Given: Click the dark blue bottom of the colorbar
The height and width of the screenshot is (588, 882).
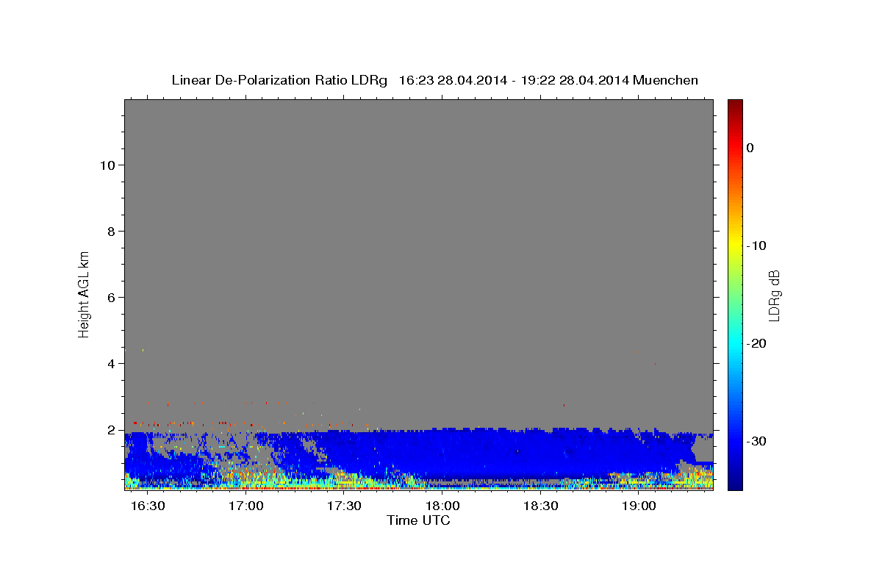Looking at the screenshot, I should click(735, 484).
